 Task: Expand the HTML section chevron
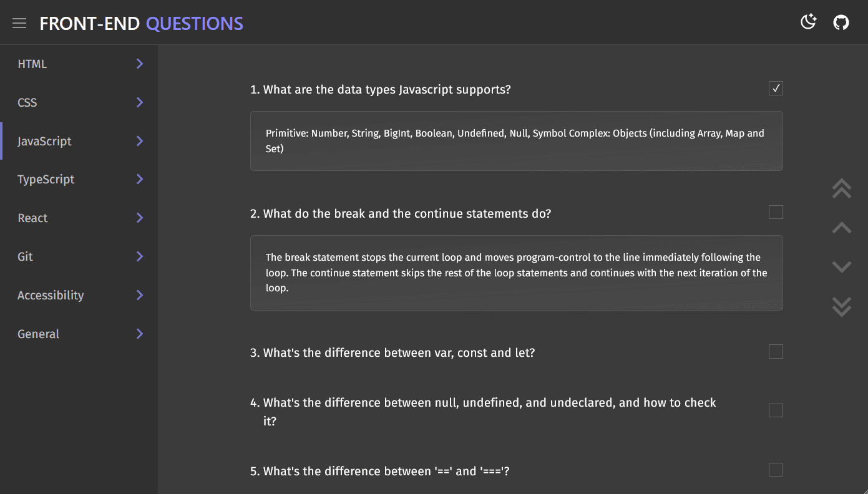[140, 64]
